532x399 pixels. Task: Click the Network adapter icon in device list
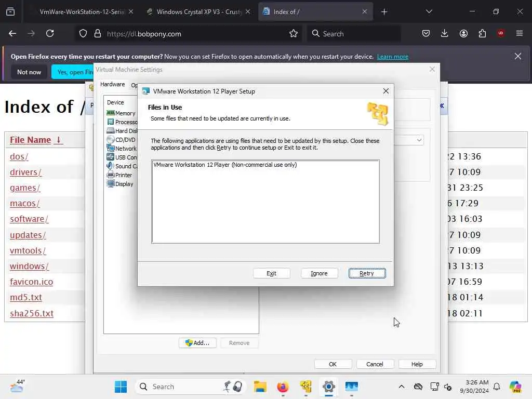point(110,148)
